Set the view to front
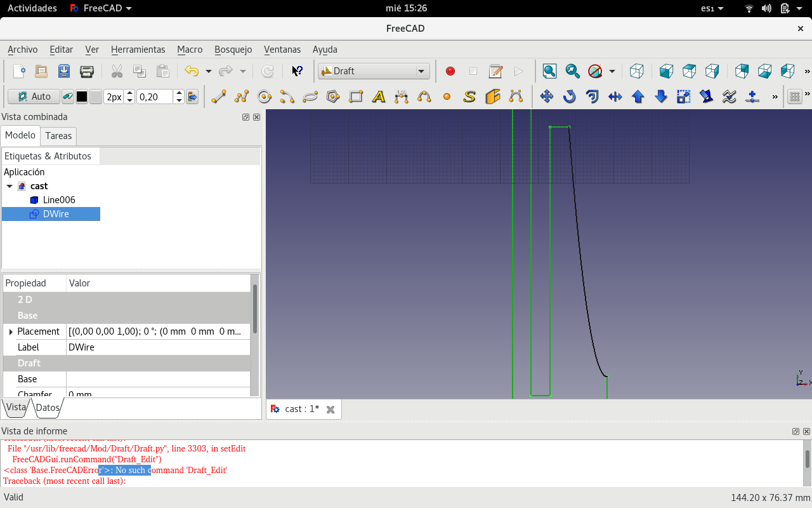Image resolution: width=812 pixels, height=508 pixels. click(x=666, y=71)
